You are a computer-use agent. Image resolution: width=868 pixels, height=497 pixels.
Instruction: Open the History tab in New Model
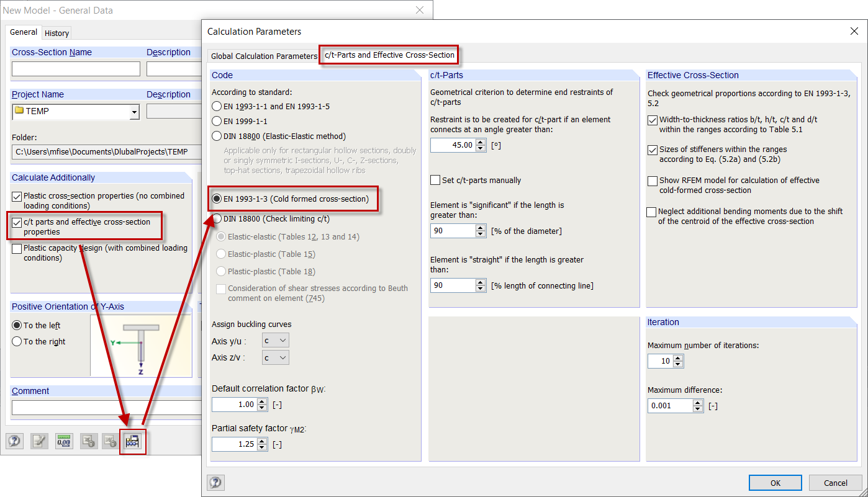[57, 33]
